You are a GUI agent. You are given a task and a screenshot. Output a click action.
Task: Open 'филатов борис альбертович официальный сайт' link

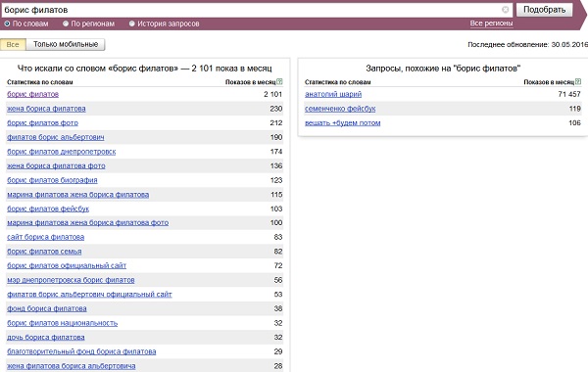pyautogui.click(x=89, y=295)
